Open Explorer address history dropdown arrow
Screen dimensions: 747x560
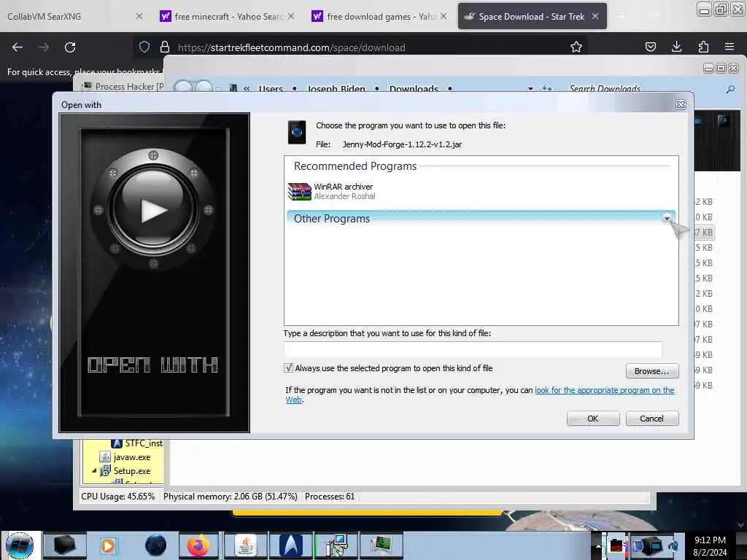point(530,88)
